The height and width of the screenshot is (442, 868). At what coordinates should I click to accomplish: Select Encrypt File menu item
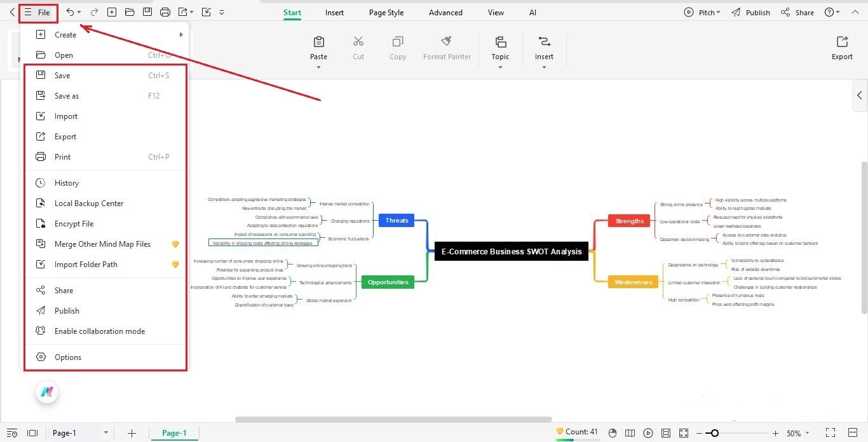(x=105, y=224)
